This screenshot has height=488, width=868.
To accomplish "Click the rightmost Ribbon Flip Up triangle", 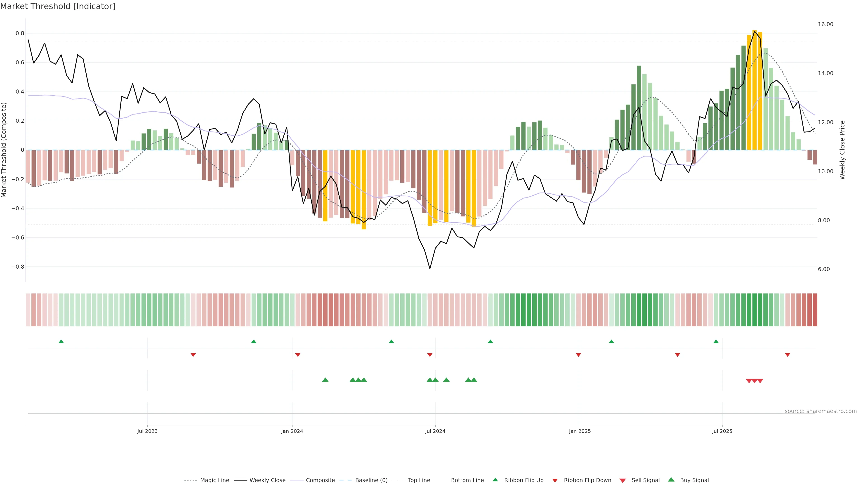I will pyautogui.click(x=716, y=342).
